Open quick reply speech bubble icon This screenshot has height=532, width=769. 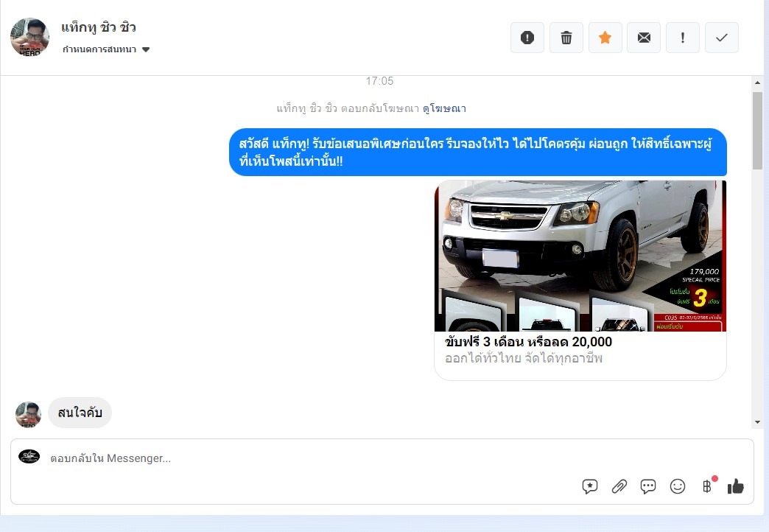(648, 486)
